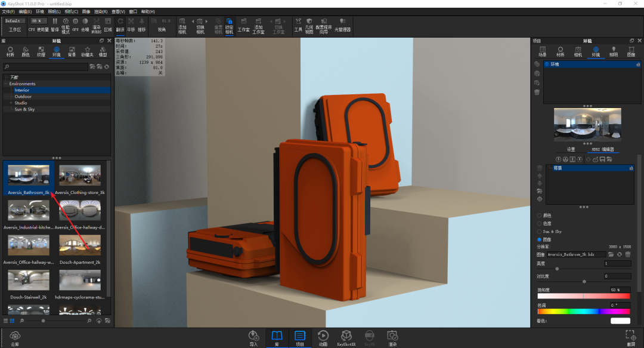Viewport: 644px width, 348px height.
Task: Open the 渲染(R) menu in menu bar
Action: (100, 11)
